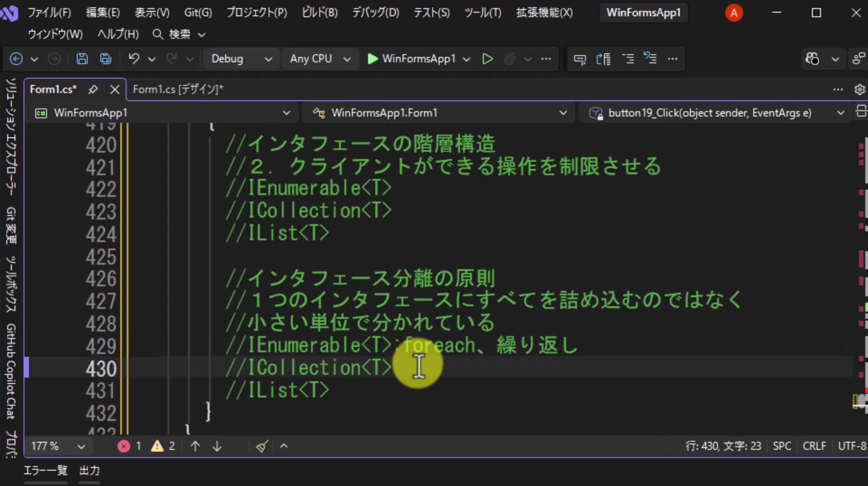The image size is (868, 486).
Task: Click the search magnifier in menu bar
Action: pyautogui.click(x=158, y=34)
